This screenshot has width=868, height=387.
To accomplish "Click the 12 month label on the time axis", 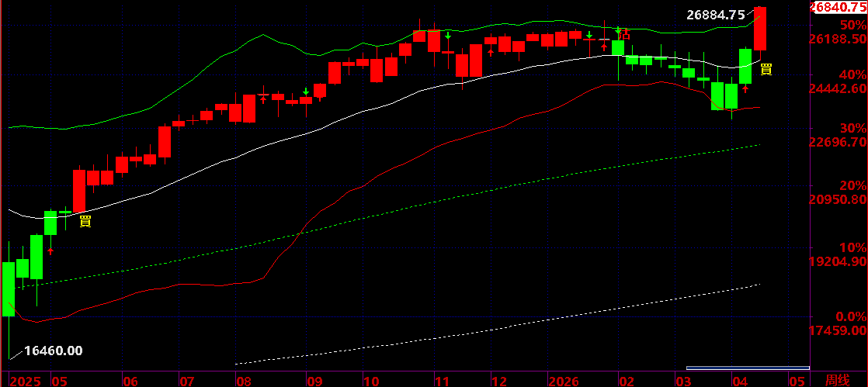I will coord(498,381).
